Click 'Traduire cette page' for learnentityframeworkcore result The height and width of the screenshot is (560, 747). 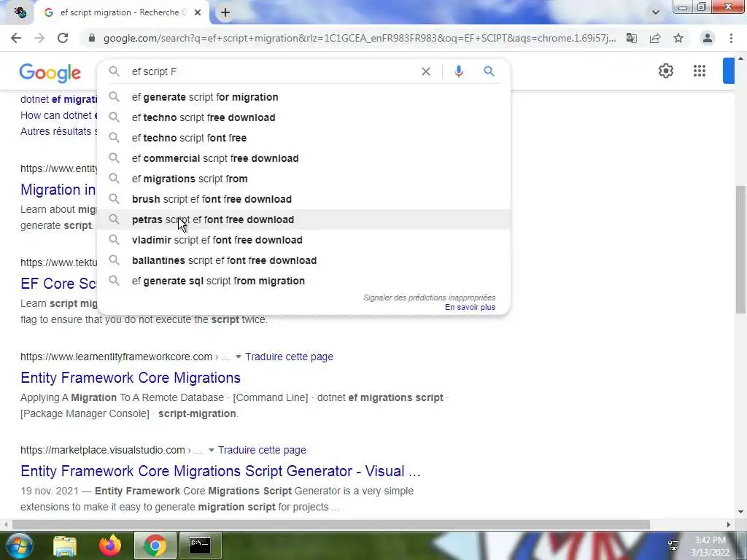[x=289, y=357]
